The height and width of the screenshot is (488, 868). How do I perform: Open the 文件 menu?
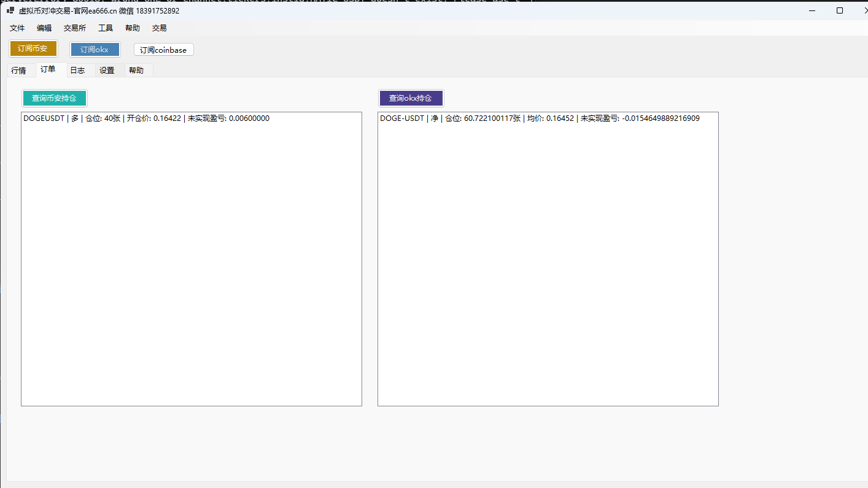point(17,28)
